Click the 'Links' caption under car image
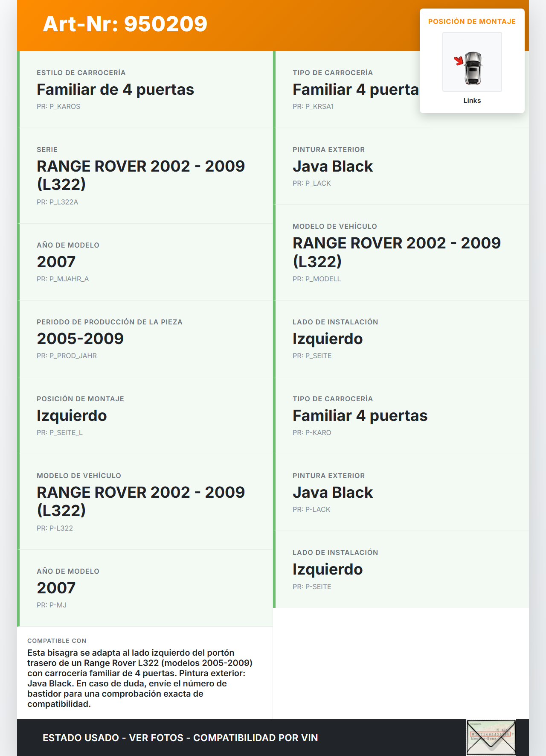 pyautogui.click(x=472, y=101)
